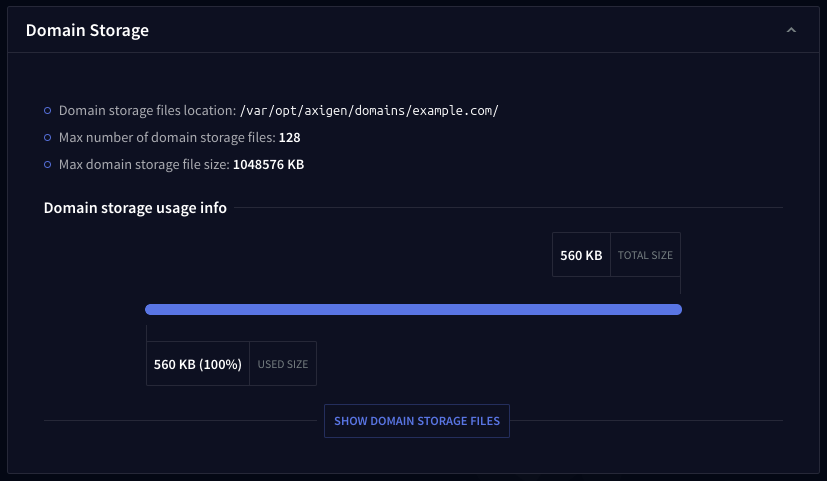
Task: Click the Max number of domain storage files label
Action: [167, 137]
